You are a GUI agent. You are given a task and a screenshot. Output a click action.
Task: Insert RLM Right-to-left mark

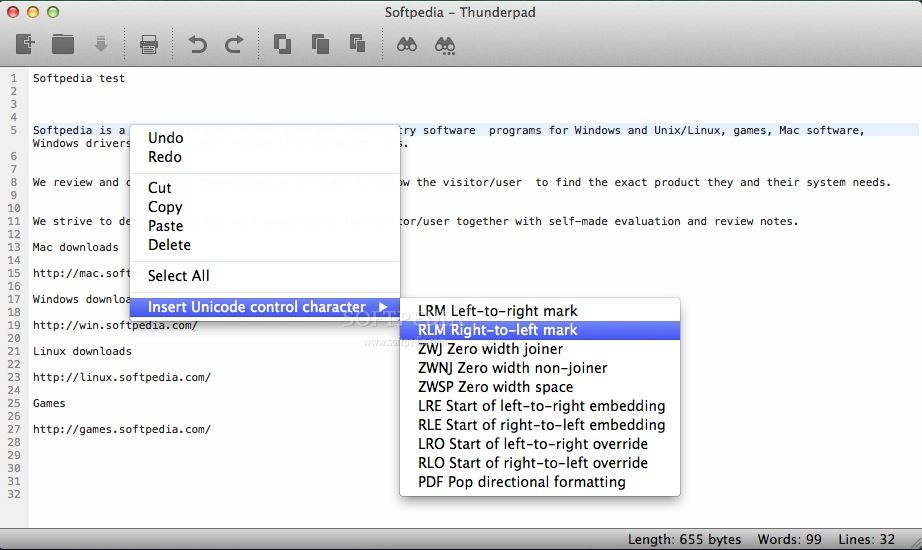point(540,330)
